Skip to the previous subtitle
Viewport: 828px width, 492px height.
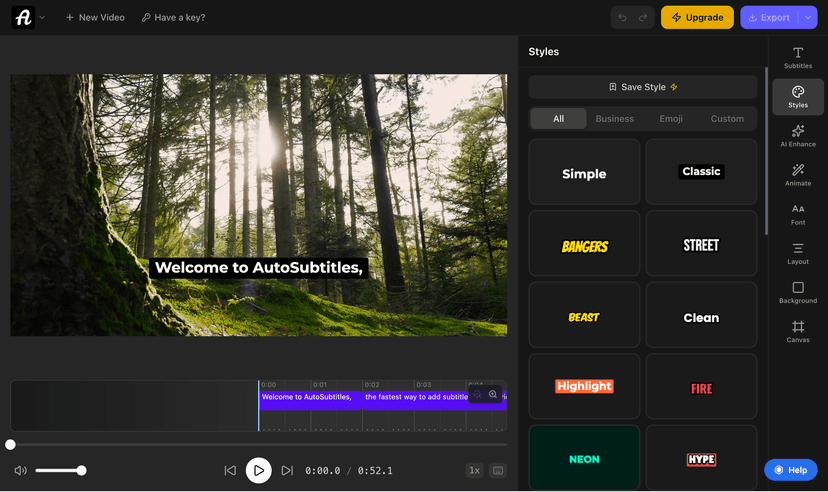[x=230, y=470]
